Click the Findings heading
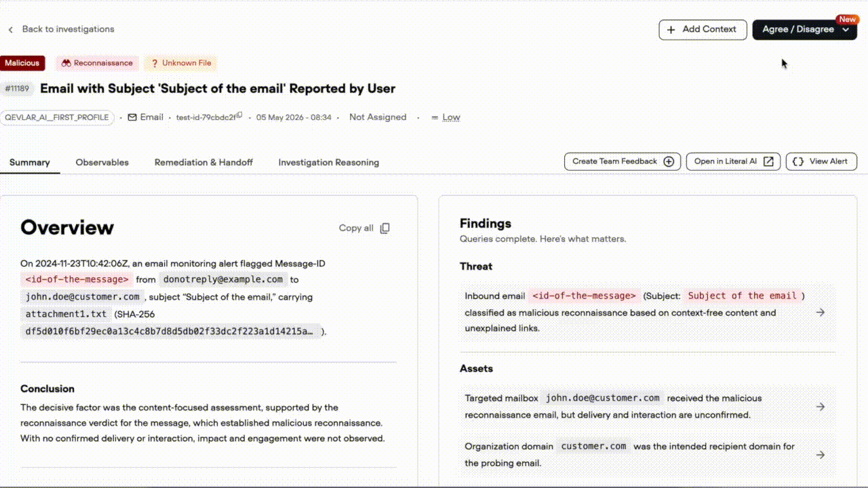This screenshot has width=868, height=488. (x=486, y=224)
